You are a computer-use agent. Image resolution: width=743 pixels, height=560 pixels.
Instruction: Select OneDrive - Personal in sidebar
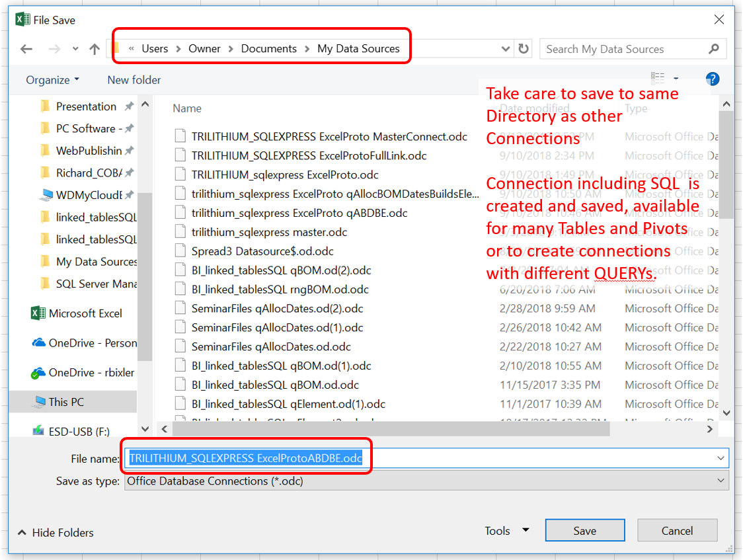click(x=85, y=343)
